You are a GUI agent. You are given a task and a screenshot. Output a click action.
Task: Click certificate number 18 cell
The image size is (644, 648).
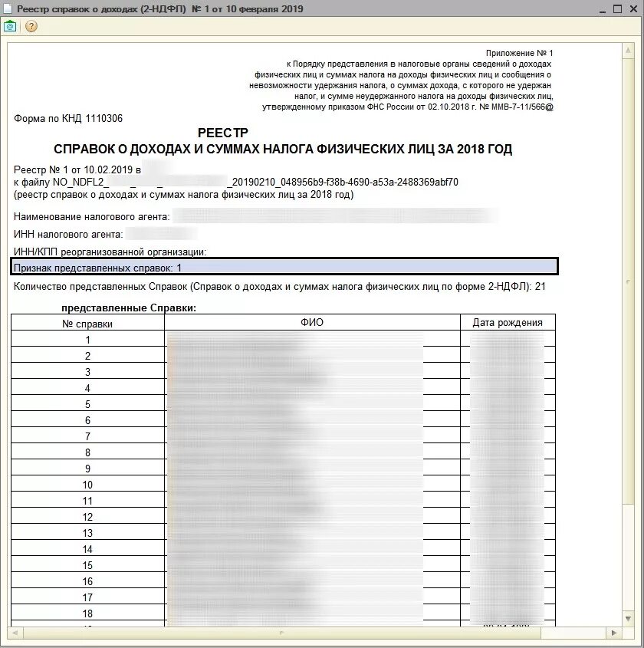[x=87, y=613]
